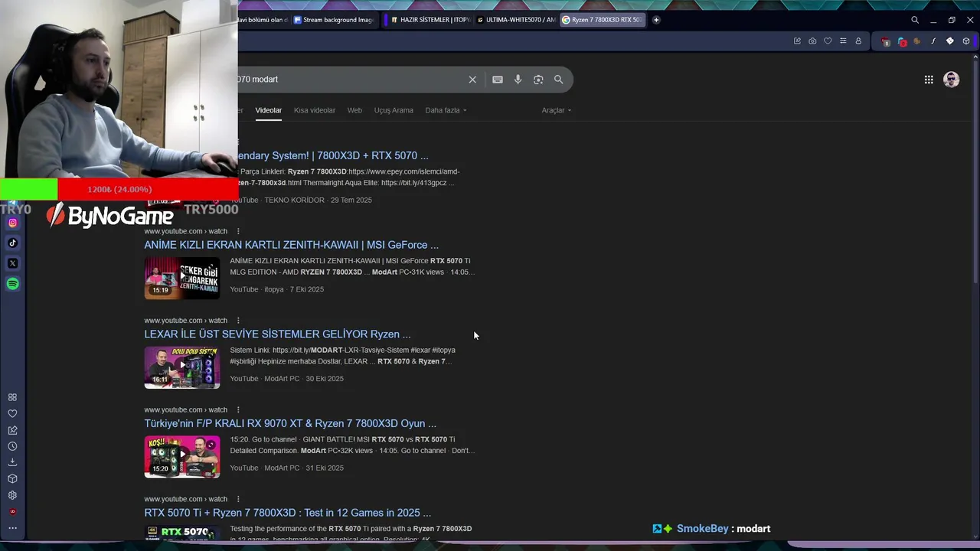Open the three-dot menu above the LEXAR result
Image resolution: width=980 pixels, height=551 pixels.
238,321
